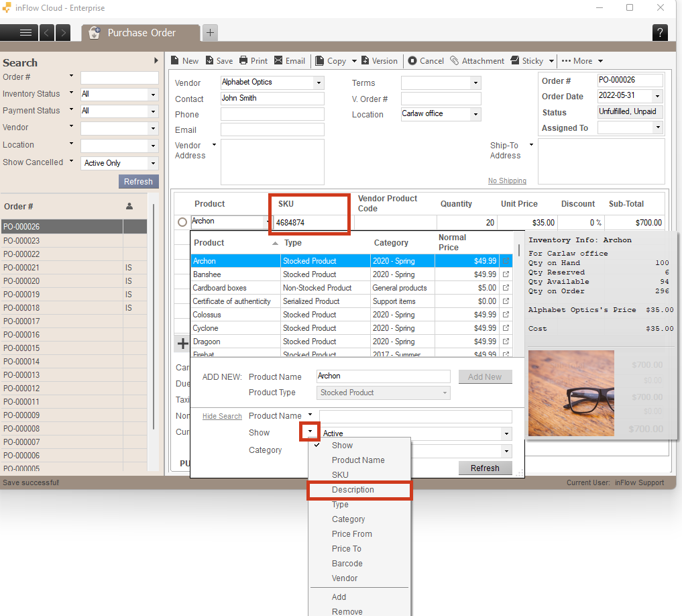This screenshot has width=682, height=616.
Task: Open the hamburger main menu
Action: pos(25,32)
